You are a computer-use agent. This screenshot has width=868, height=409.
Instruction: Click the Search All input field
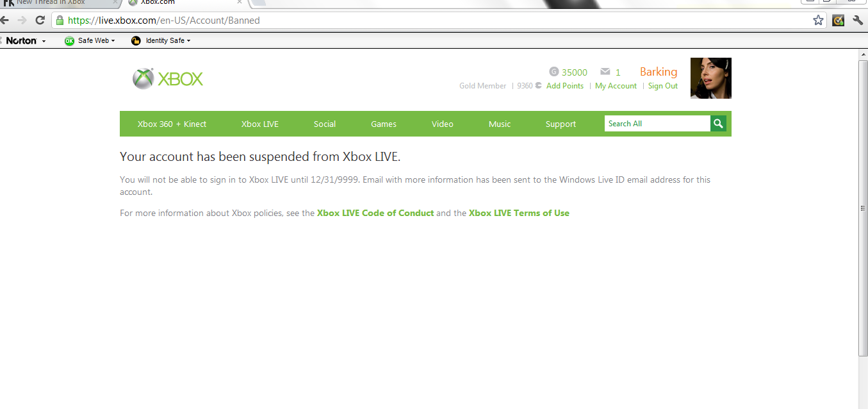tap(657, 124)
